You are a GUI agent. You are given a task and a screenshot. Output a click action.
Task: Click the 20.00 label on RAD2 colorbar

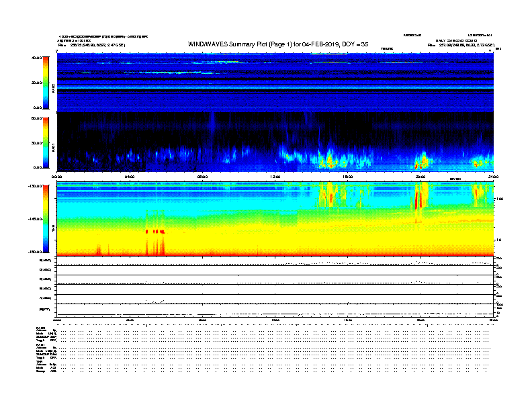36,83
